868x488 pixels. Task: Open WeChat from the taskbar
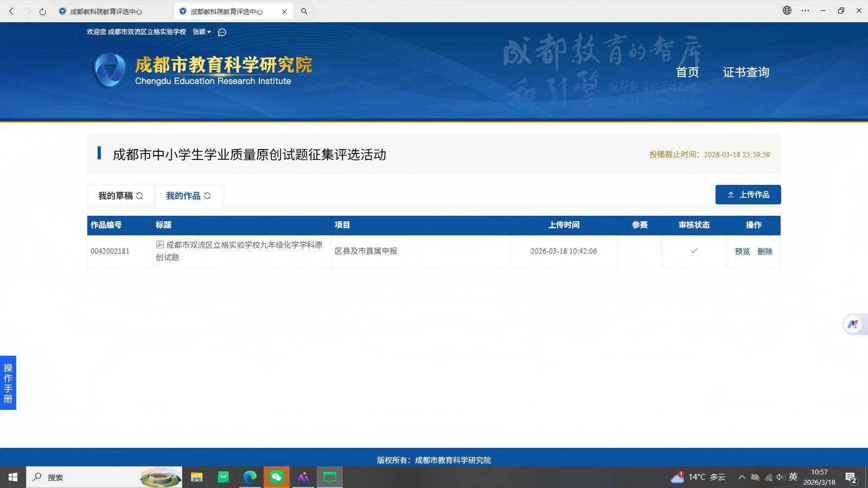click(x=277, y=477)
